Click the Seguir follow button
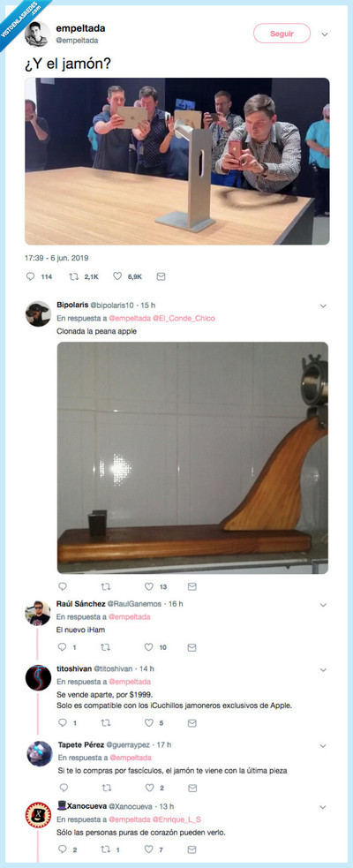Image resolution: width=353 pixels, height=868 pixels. pos(282,34)
